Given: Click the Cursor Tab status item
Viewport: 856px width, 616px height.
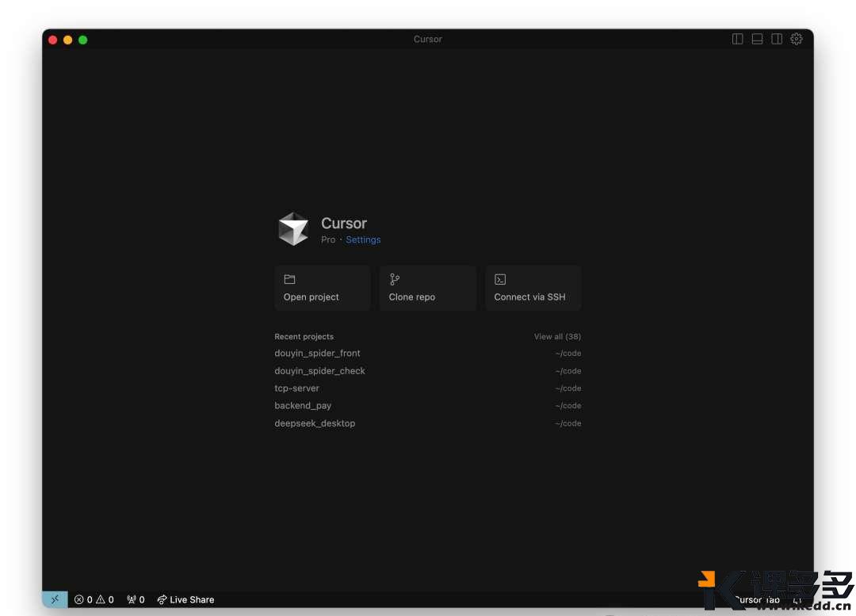Looking at the screenshot, I should pos(757,600).
